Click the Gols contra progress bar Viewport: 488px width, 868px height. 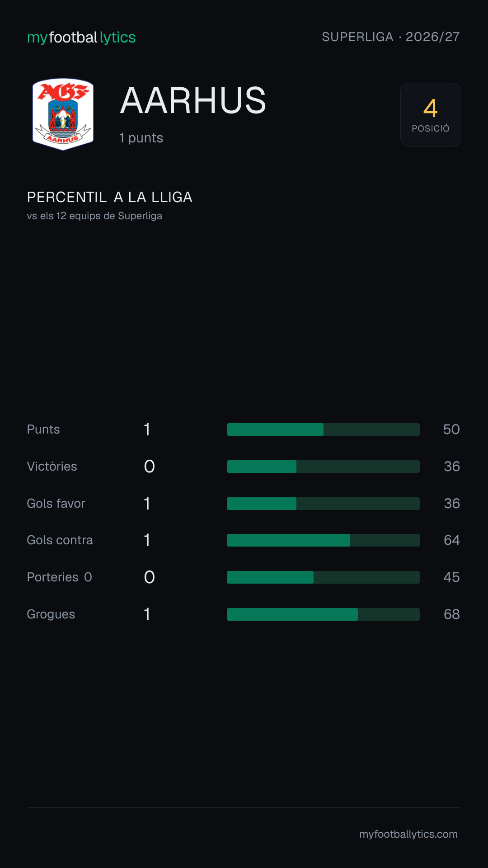click(323, 540)
